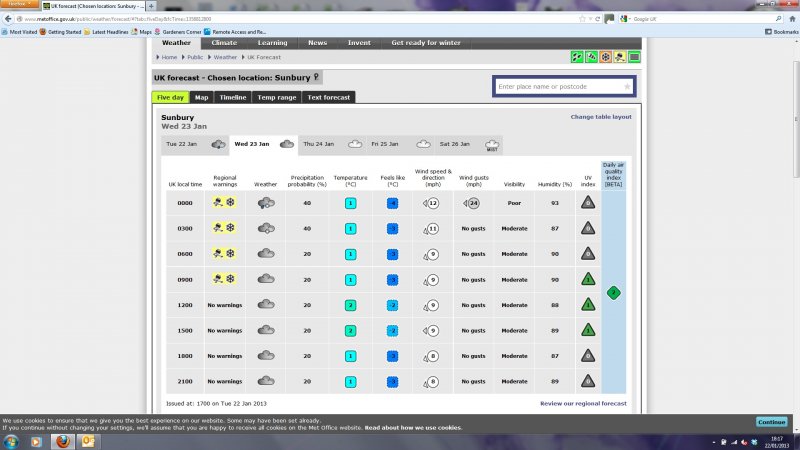This screenshot has width=800, height=450.
Task: Open the Invent menu item
Action: click(x=359, y=43)
